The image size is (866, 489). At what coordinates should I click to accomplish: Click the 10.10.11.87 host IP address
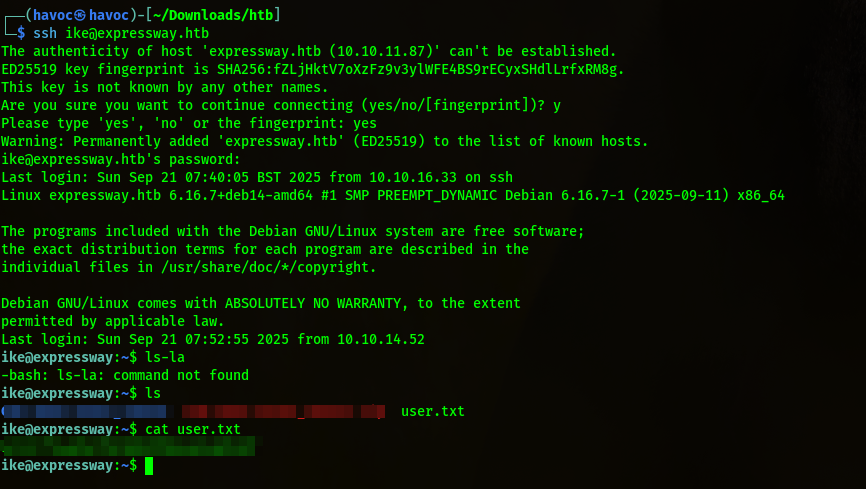click(317, 51)
